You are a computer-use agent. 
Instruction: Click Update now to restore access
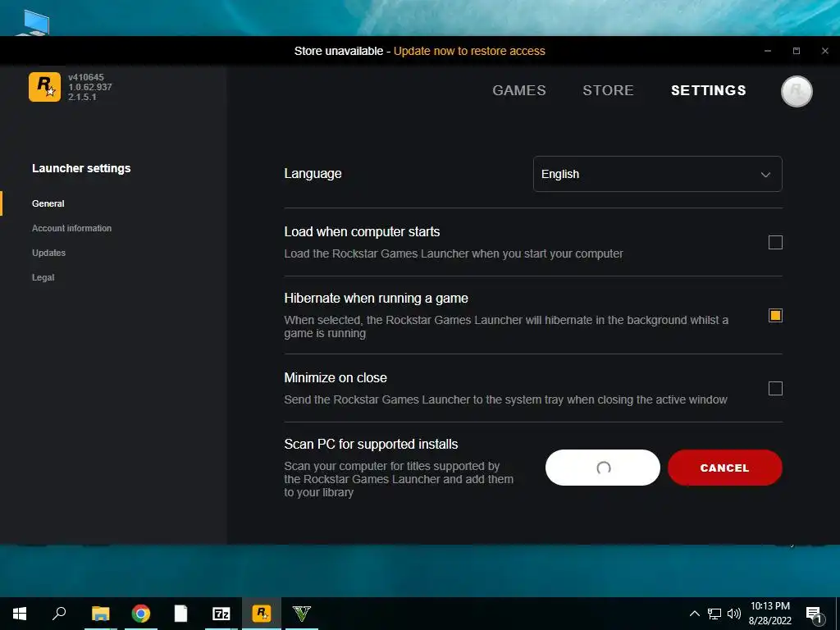[x=469, y=51]
